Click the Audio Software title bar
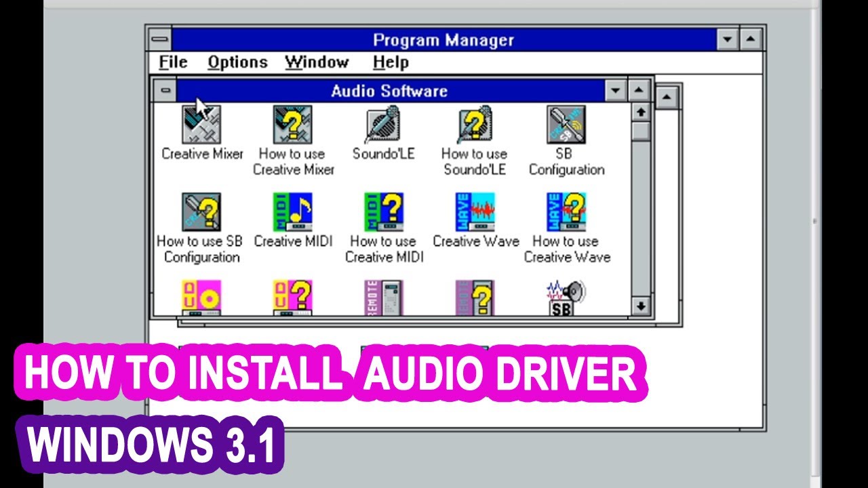The height and width of the screenshot is (488, 868). (390, 90)
